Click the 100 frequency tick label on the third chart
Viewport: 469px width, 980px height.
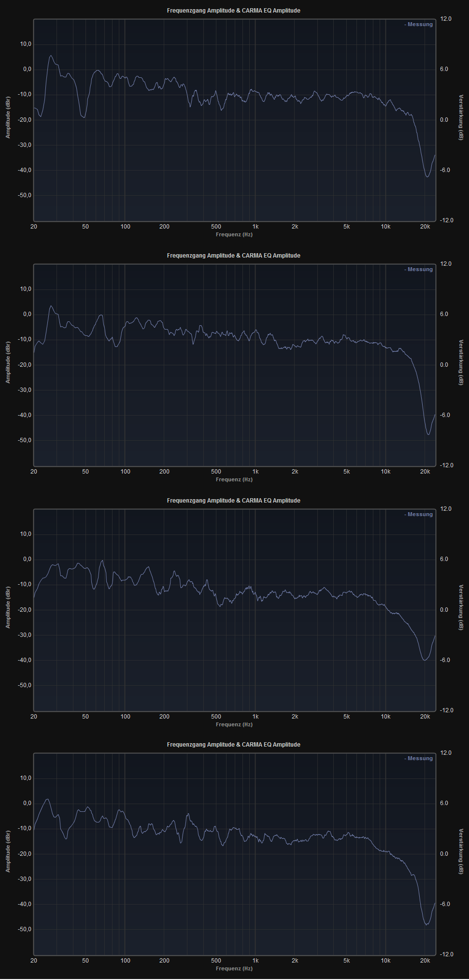(x=125, y=717)
